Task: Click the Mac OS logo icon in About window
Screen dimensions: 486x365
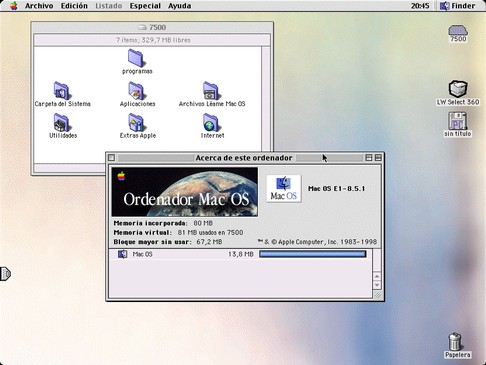Action: pos(284,189)
